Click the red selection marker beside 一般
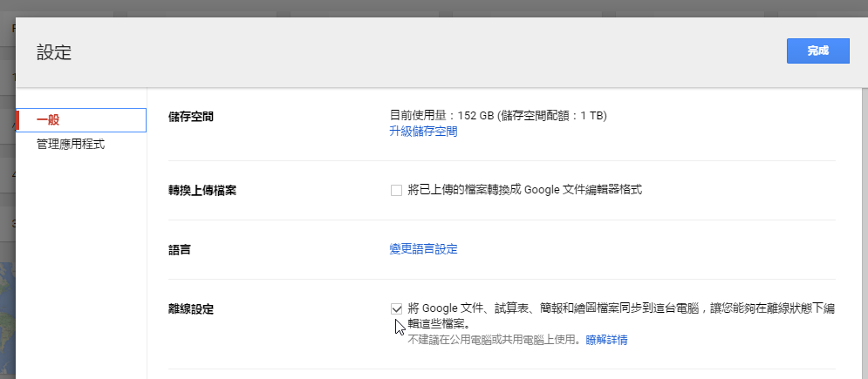This screenshot has height=379, width=868. pos(17,120)
